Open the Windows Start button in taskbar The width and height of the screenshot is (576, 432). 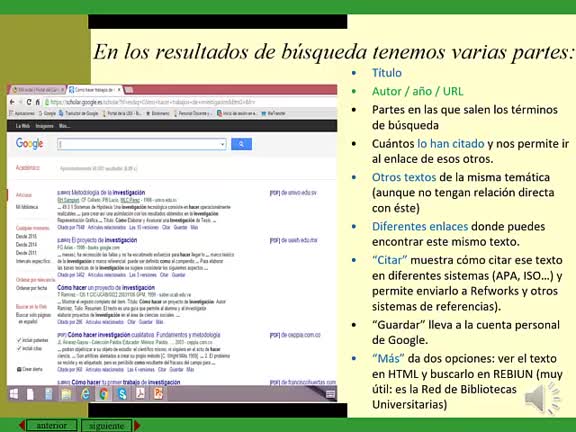[14, 394]
